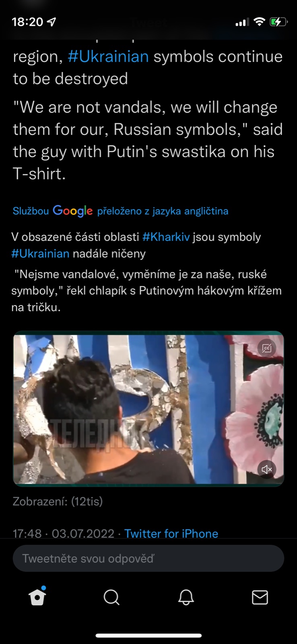
Task: Open the Home tab icon
Action: tap(37, 597)
